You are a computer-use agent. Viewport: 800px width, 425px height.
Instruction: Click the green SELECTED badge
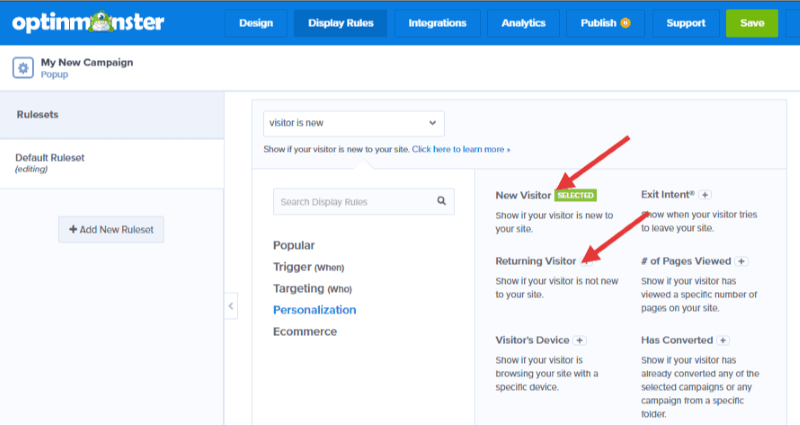(576, 195)
